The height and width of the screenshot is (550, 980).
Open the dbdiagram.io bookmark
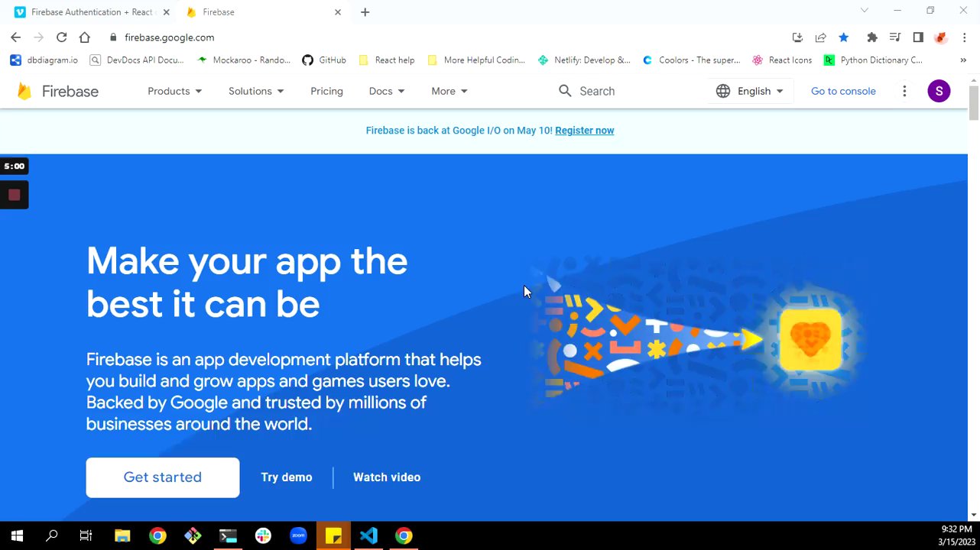tap(44, 60)
